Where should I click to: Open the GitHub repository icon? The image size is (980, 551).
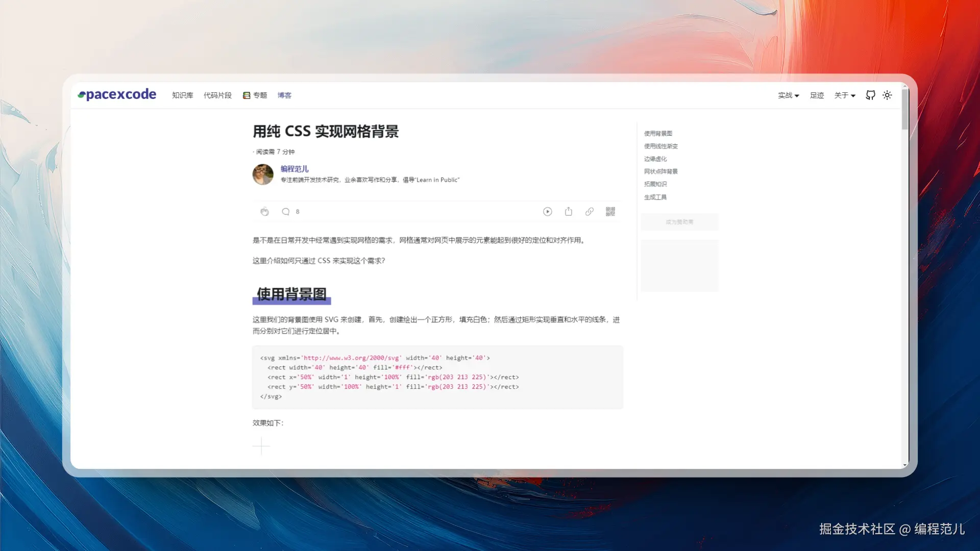870,95
